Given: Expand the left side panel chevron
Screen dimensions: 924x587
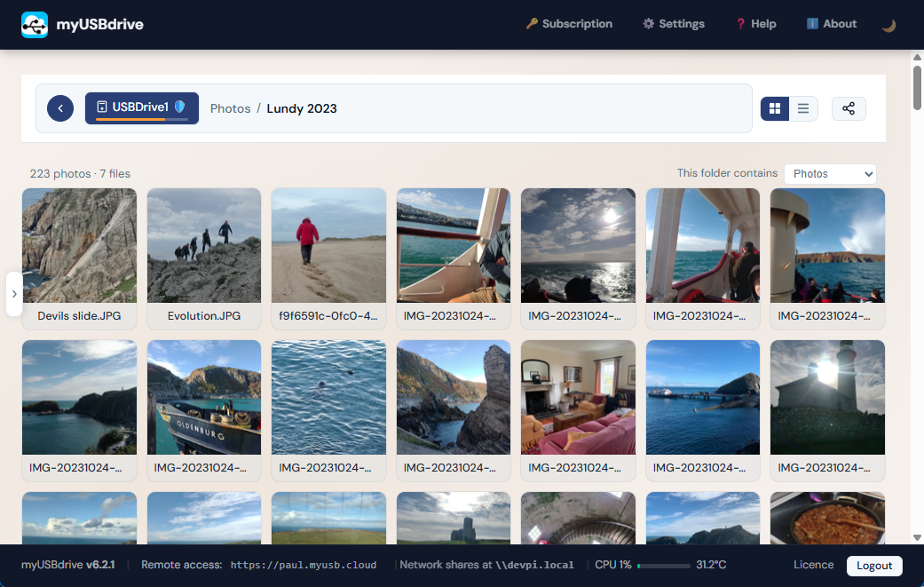Looking at the screenshot, I should point(14,293).
